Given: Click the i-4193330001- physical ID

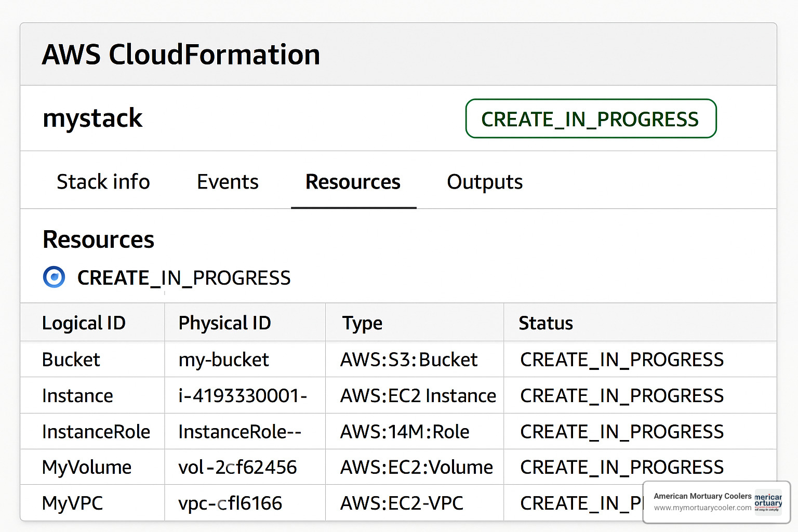Looking at the screenshot, I should (243, 396).
